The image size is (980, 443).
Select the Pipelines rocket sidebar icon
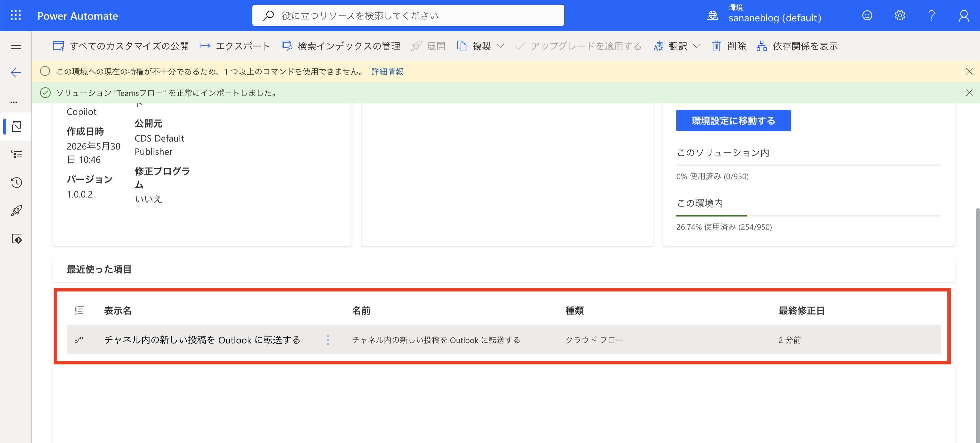[16, 211]
